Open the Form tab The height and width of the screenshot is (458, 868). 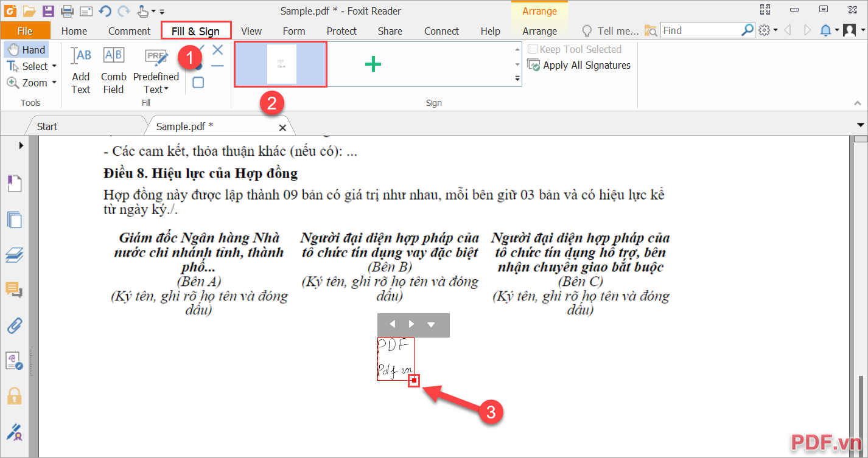(294, 31)
